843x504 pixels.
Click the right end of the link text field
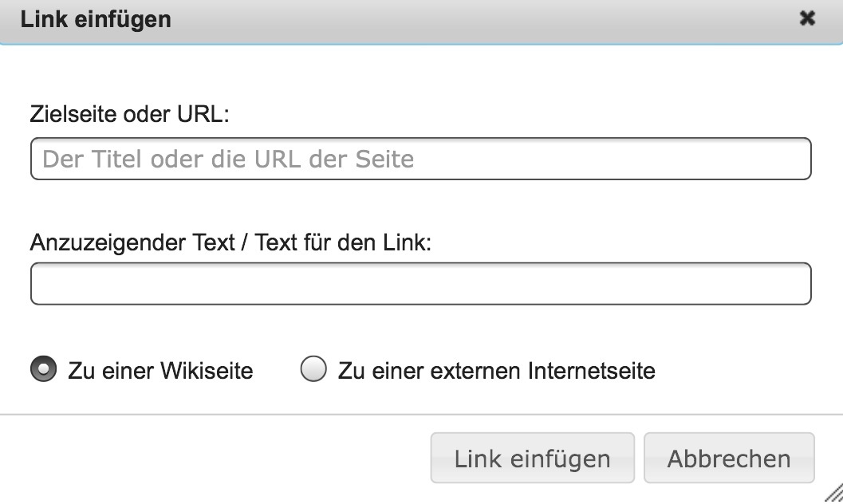click(x=790, y=284)
